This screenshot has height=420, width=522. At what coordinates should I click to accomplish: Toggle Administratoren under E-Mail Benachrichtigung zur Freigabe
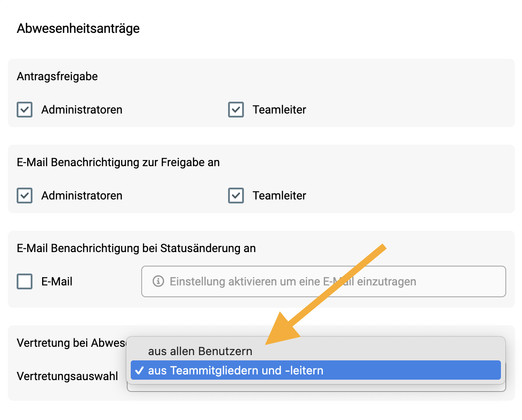[x=25, y=196]
